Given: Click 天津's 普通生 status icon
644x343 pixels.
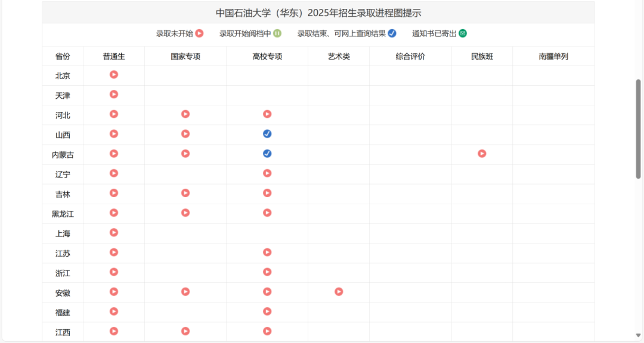Looking at the screenshot, I should [x=113, y=94].
